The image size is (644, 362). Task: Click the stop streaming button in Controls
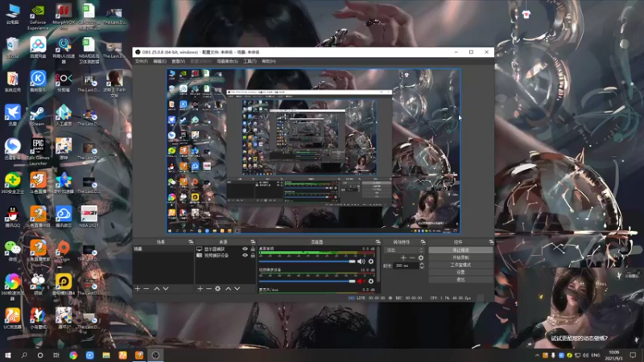coord(460,250)
